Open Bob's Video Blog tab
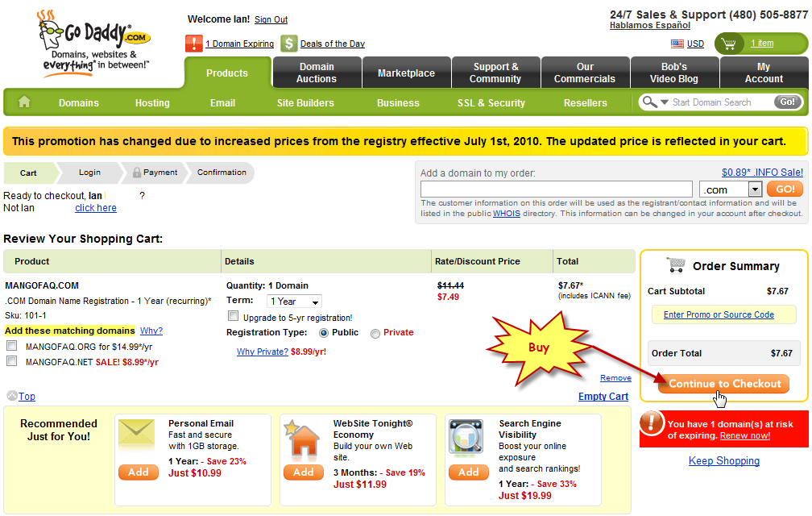This screenshot has height=516, width=812. (674, 73)
